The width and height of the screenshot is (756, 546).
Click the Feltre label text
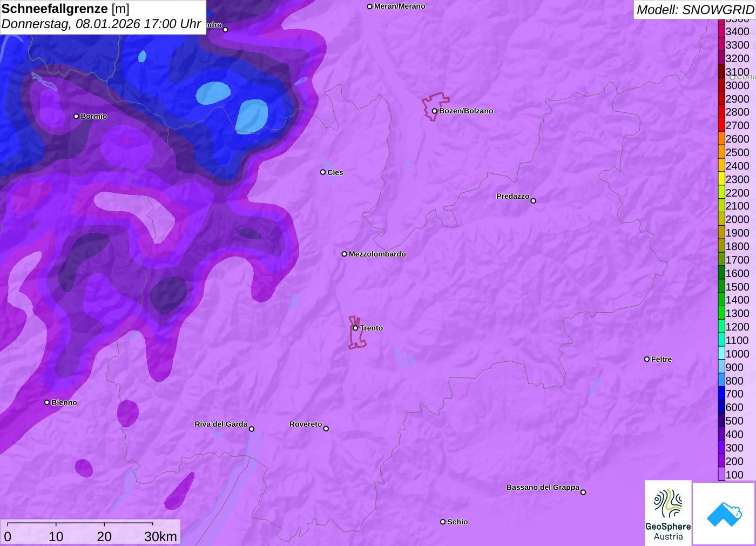tap(661, 359)
